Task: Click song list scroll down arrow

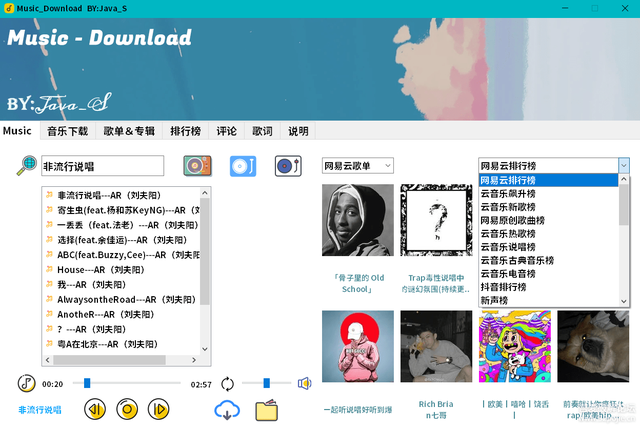Action: [205, 349]
